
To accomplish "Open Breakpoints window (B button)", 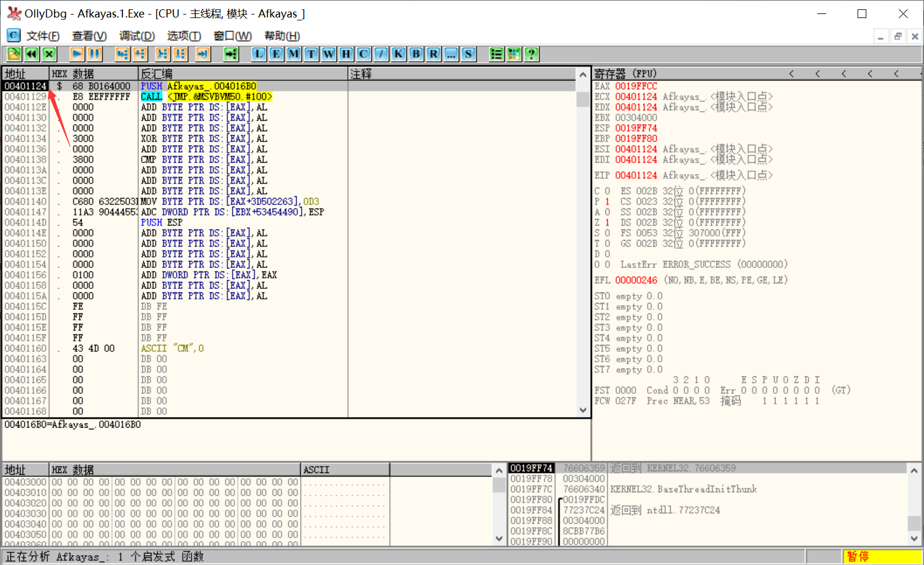I will [x=416, y=54].
